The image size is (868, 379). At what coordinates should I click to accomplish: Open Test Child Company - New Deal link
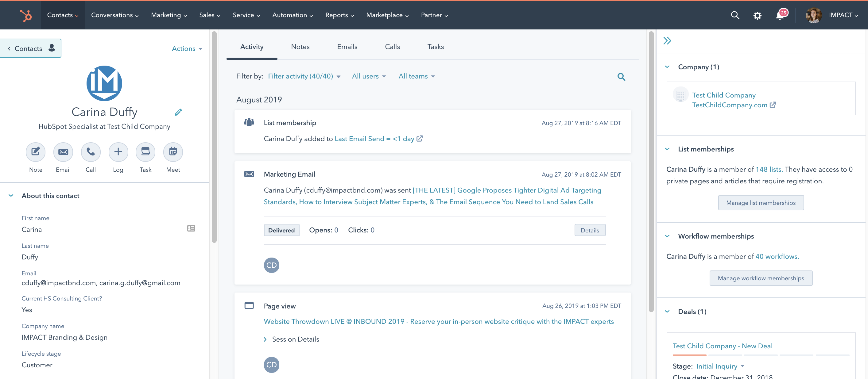click(722, 346)
